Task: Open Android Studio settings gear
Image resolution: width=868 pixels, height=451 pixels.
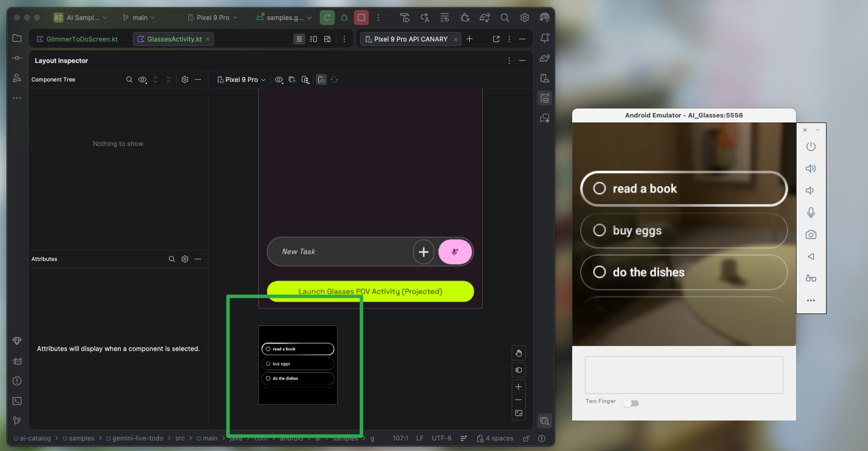Action: pyautogui.click(x=524, y=17)
